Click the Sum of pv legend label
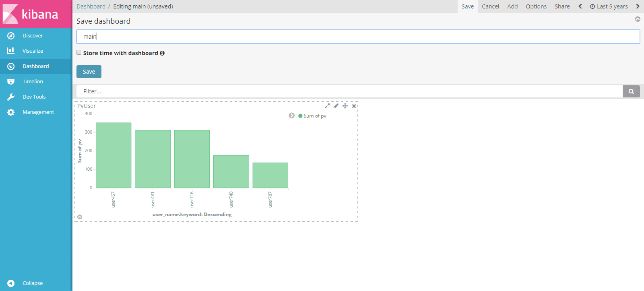The width and height of the screenshot is (644, 291). pos(315,116)
